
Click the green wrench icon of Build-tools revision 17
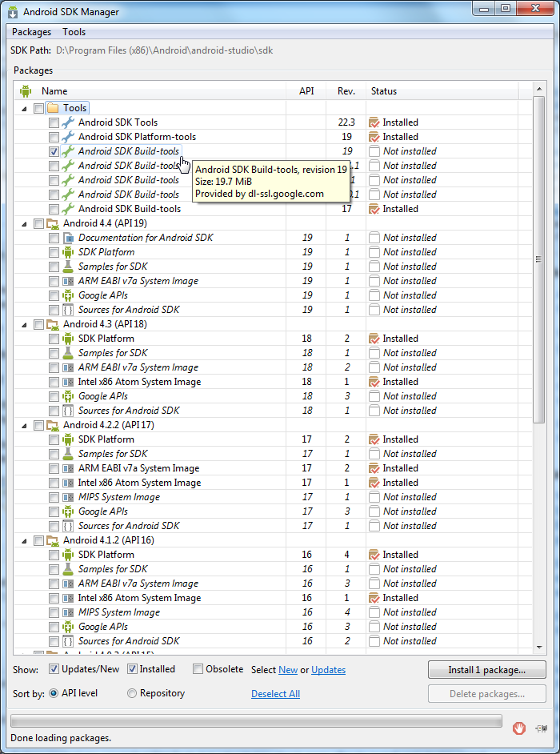coord(68,209)
